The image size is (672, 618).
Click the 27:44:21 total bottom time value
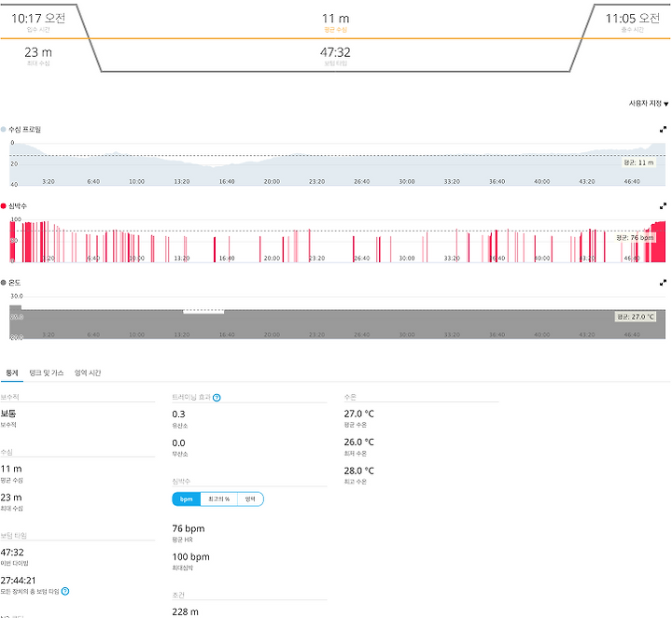point(18,581)
